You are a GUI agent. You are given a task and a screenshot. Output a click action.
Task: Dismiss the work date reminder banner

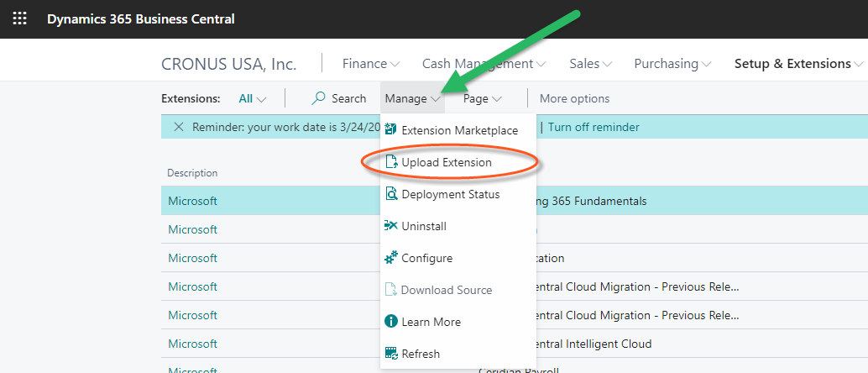coord(179,128)
